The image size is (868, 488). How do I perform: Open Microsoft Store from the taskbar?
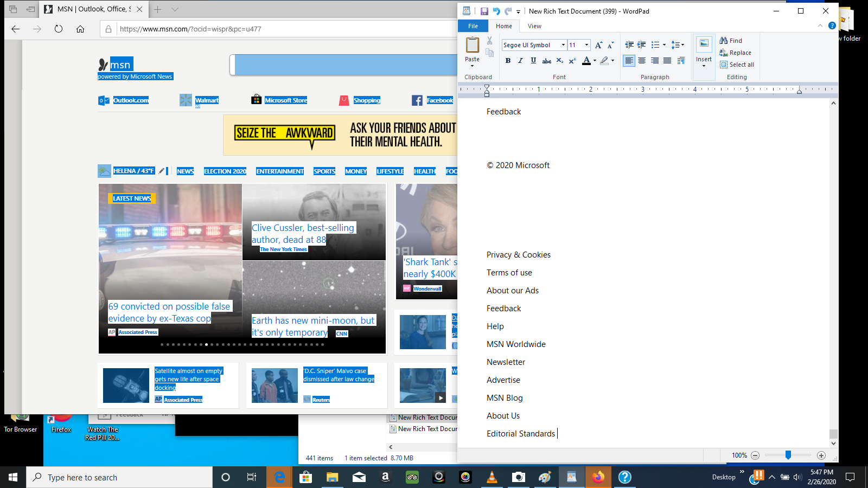(306, 477)
